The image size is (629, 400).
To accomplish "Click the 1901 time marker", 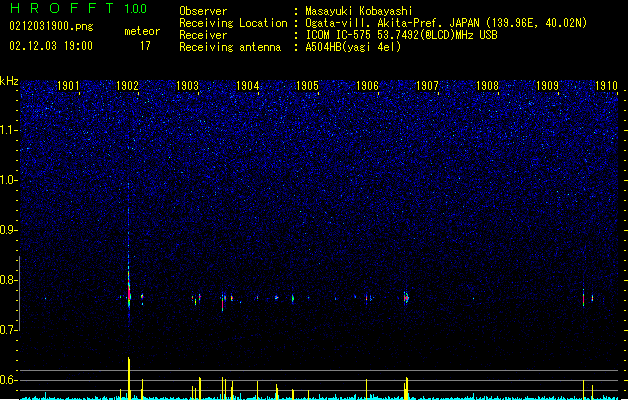I will pyautogui.click(x=68, y=85).
